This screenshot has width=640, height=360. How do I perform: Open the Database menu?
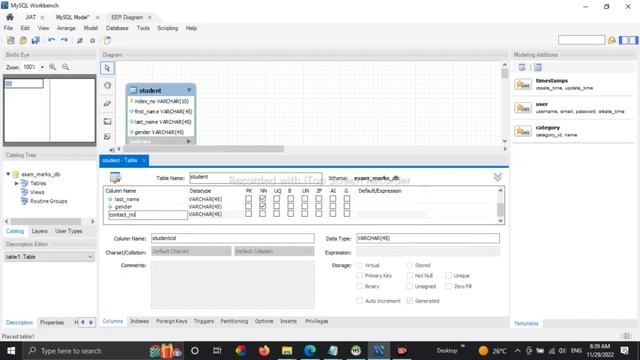click(117, 28)
